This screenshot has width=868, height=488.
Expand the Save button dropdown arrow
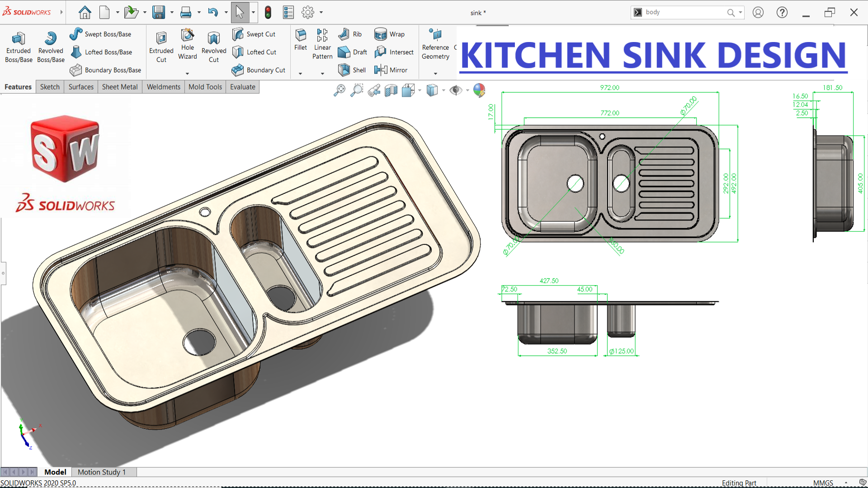(x=172, y=13)
